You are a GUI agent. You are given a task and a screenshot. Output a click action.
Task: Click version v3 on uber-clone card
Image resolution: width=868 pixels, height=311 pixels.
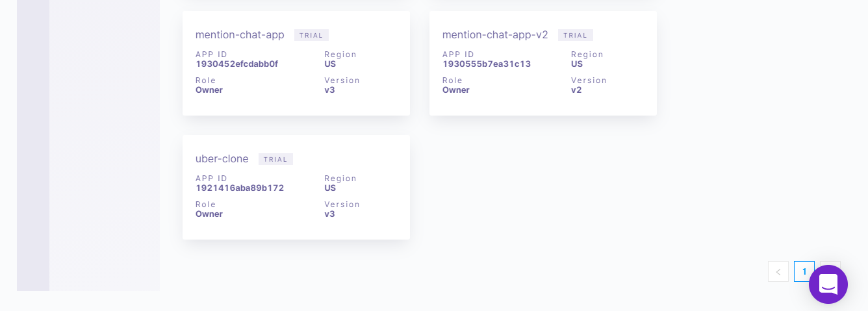point(329,214)
